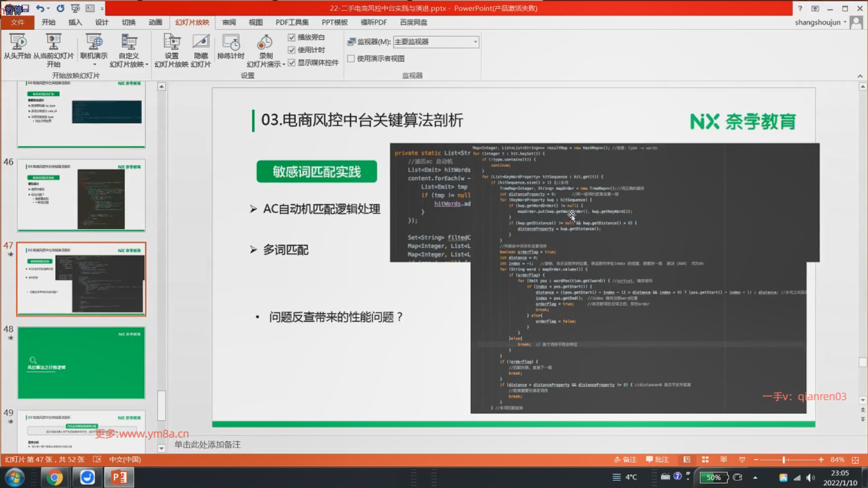This screenshot has width=868, height=488.
Task: Enable 使用演示者视图 checkbox
Action: (351, 59)
